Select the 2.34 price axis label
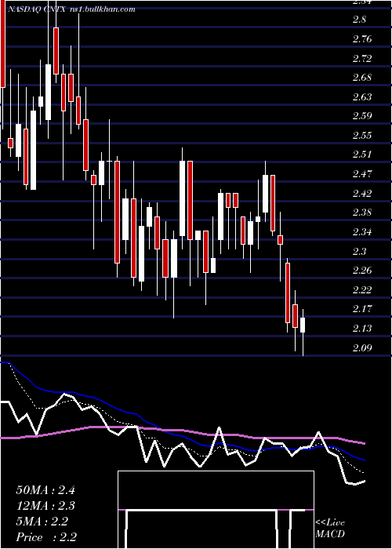 pyautogui.click(x=362, y=232)
